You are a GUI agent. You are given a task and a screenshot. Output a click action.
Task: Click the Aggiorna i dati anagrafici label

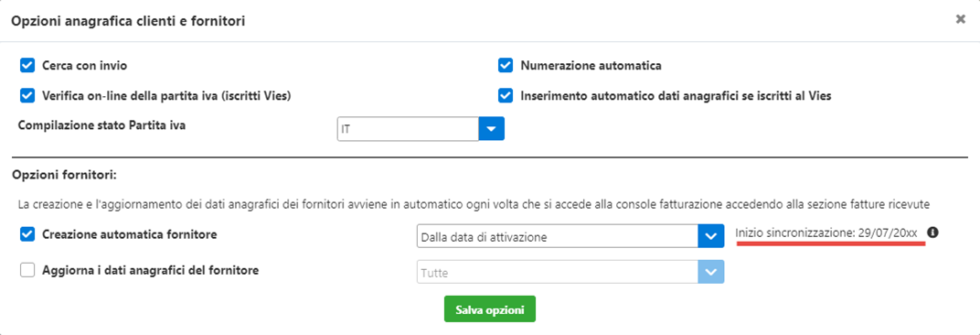(151, 271)
